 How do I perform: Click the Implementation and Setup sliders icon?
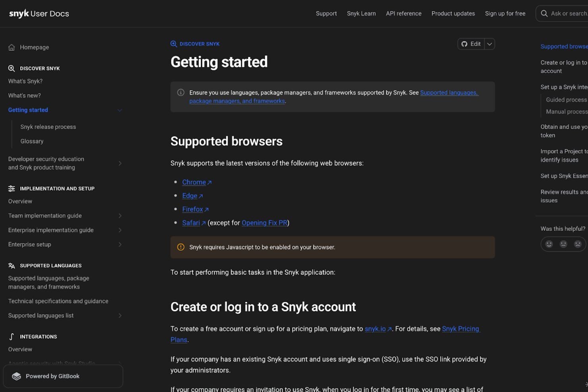[x=12, y=189]
